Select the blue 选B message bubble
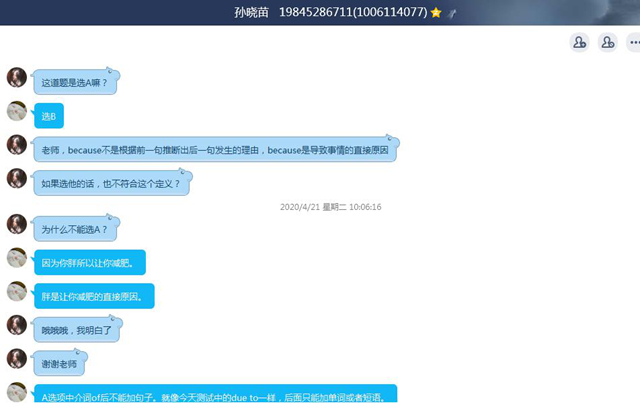 pyautogui.click(x=50, y=117)
